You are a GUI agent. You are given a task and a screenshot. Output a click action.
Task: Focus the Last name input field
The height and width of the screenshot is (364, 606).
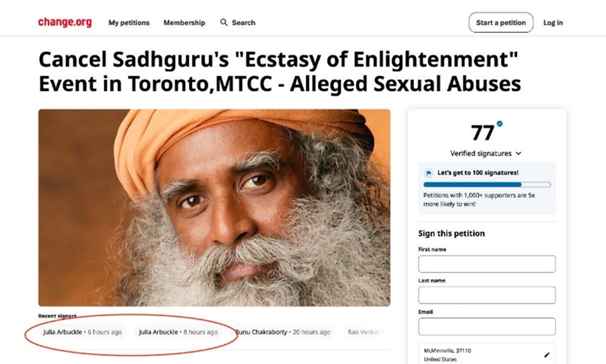pos(487,295)
